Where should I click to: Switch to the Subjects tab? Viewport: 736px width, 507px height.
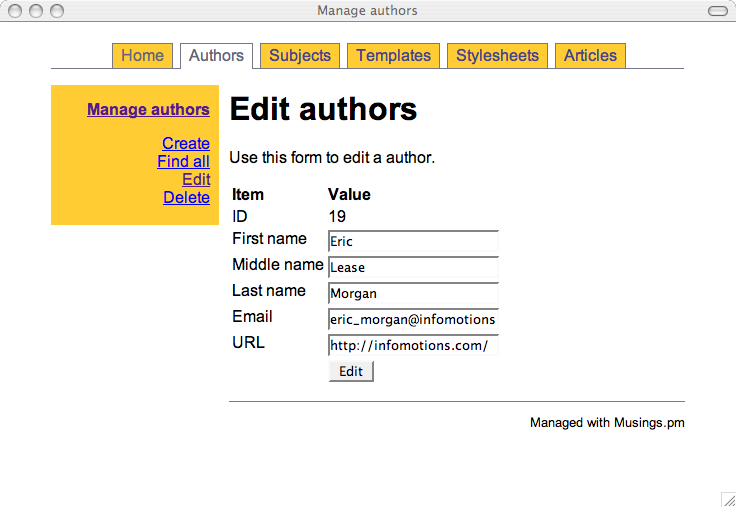pos(300,56)
